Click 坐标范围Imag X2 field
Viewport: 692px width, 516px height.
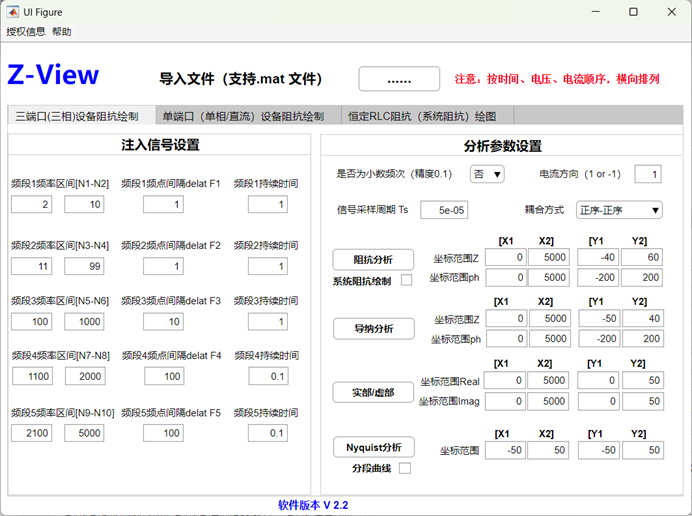point(548,401)
